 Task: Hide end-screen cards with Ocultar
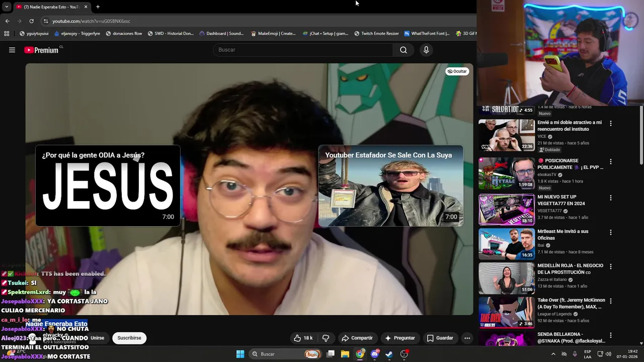pyautogui.click(x=457, y=71)
